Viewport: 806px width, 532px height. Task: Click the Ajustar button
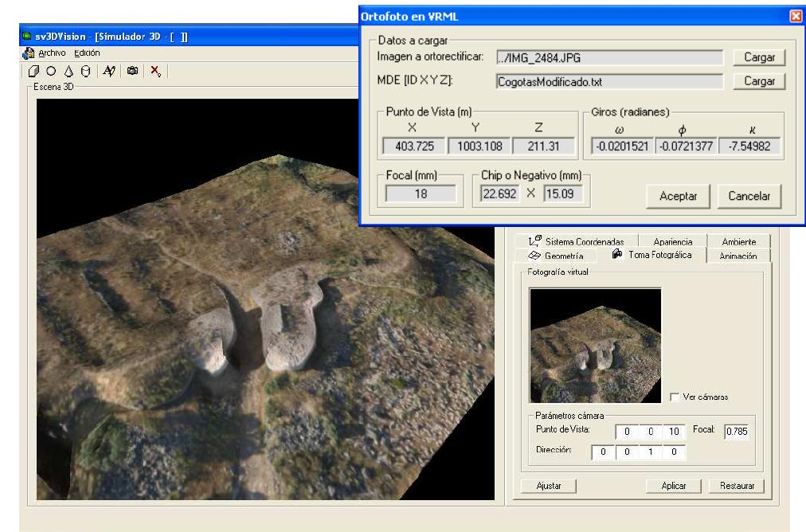[549, 486]
